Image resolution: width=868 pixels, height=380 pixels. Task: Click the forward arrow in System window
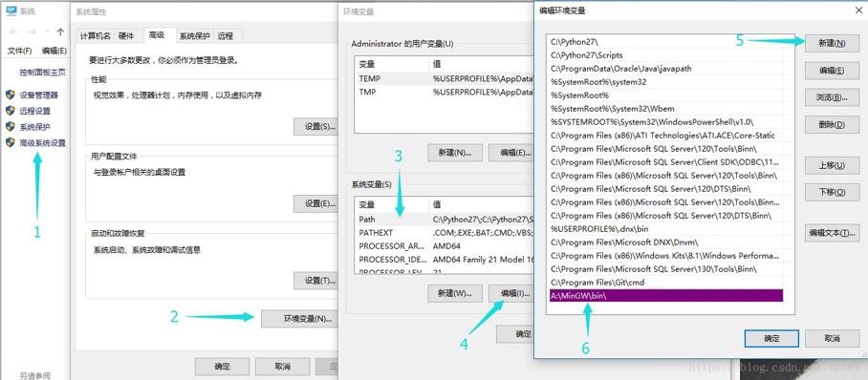pyautogui.click(x=33, y=32)
